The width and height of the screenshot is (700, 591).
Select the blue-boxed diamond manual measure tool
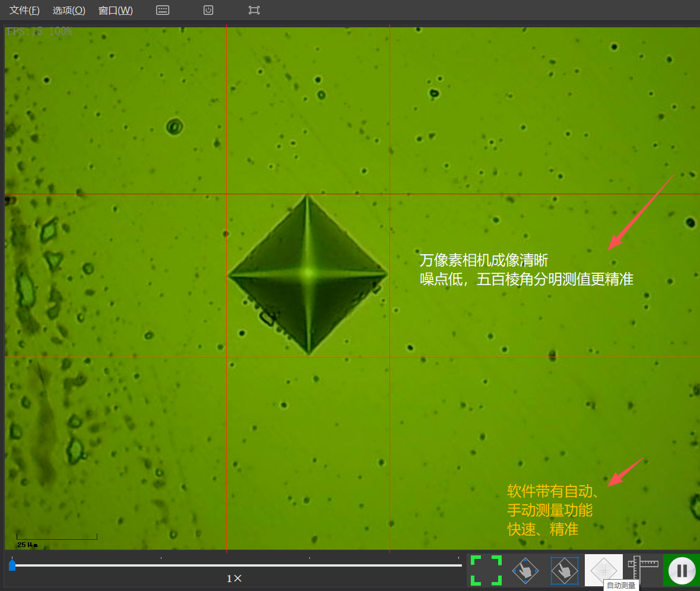tap(564, 571)
